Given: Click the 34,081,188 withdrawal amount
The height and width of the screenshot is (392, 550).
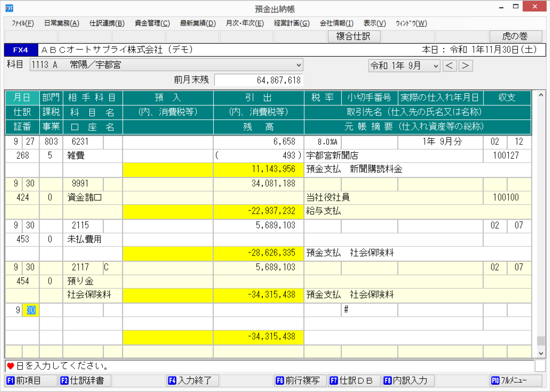Looking at the screenshot, I should coord(273,183).
